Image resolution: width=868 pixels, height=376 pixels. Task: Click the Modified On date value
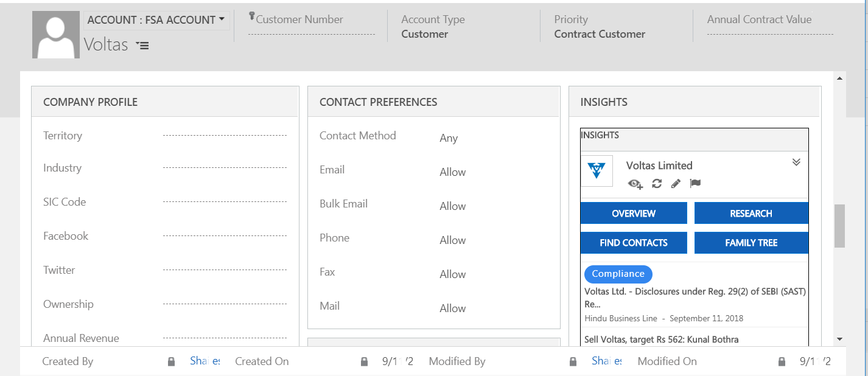(815, 361)
